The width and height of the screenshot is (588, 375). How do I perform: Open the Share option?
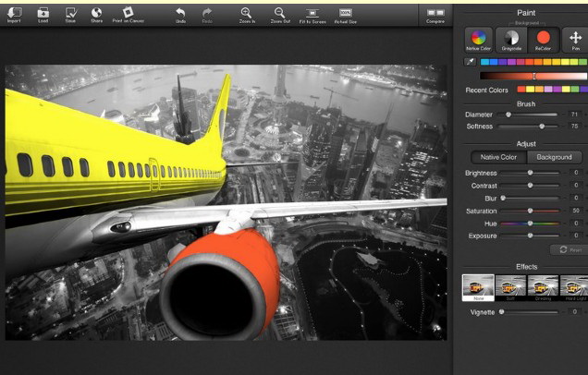tap(97, 13)
